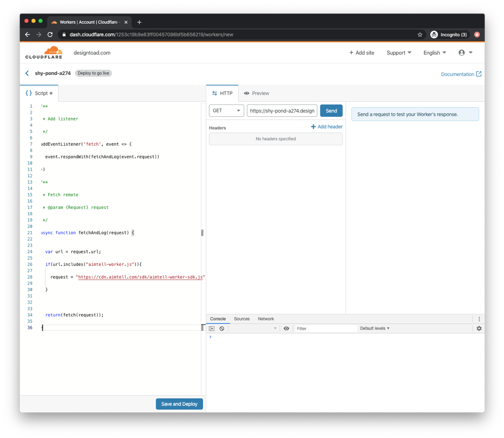Click the eye live expression icon
Image resolution: width=504 pixels, height=438 pixels.
[x=286, y=328]
